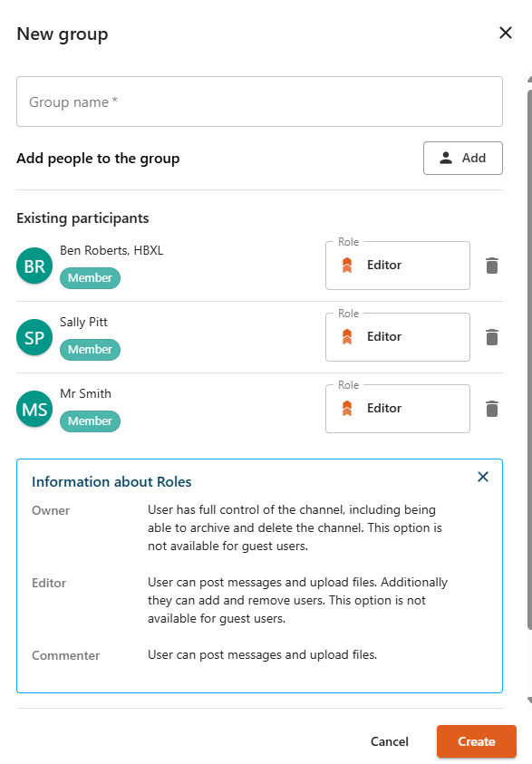
Task: Click Member badge under Sally Pitt
Action: click(x=90, y=349)
